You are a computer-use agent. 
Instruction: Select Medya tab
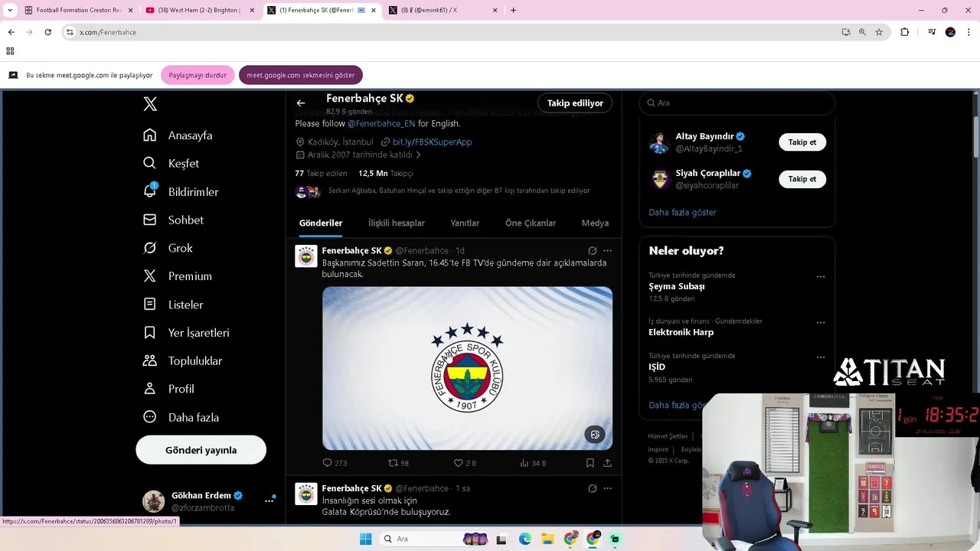(x=595, y=223)
